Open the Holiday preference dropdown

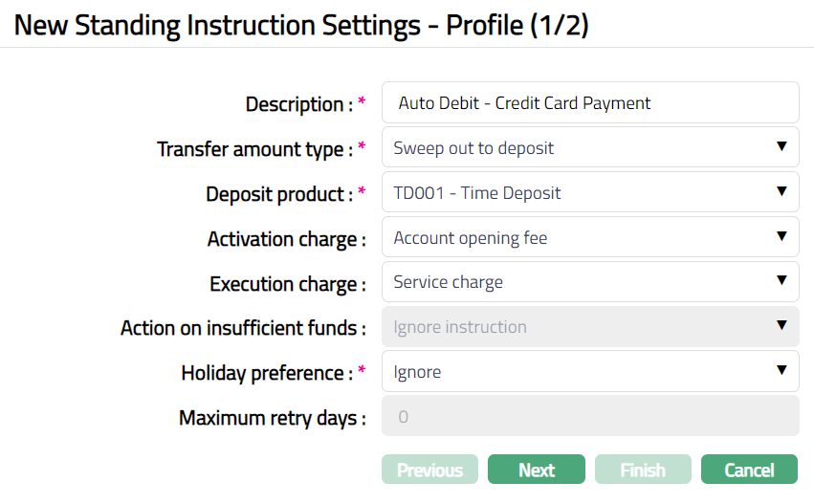click(x=589, y=372)
